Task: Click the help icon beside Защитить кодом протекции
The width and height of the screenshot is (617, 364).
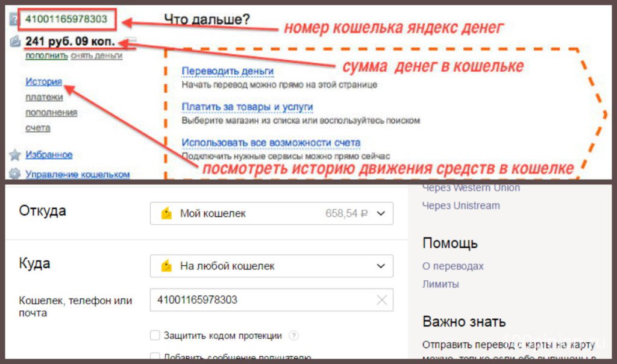Action: click(293, 336)
